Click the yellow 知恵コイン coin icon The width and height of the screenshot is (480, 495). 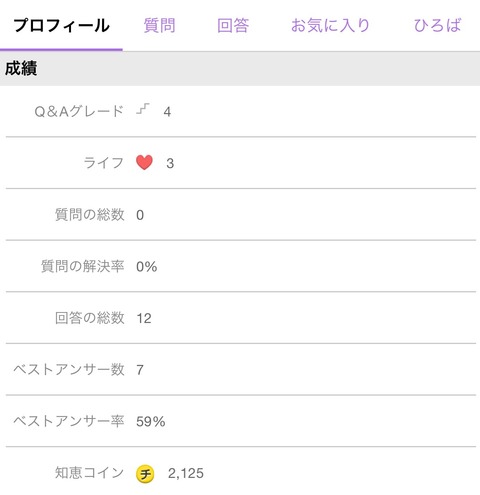[x=145, y=473]
